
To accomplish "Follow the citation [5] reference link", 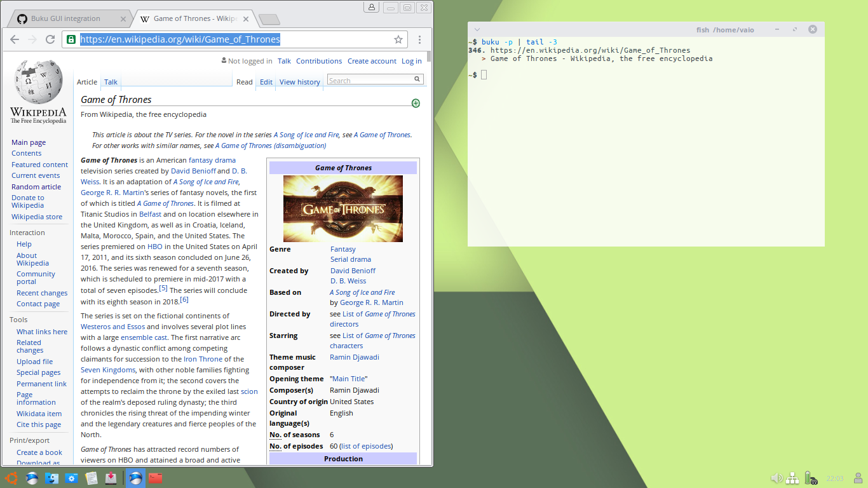I will coord(163,288).
